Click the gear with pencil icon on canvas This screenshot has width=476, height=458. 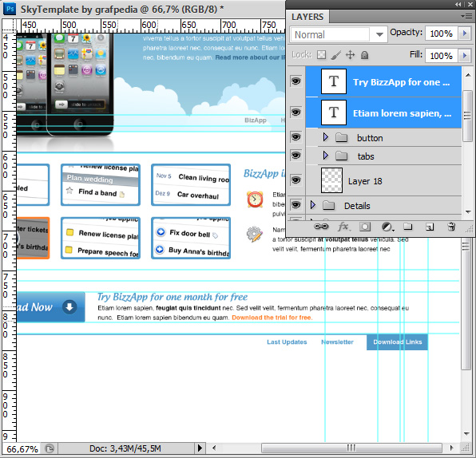point(255,234)
